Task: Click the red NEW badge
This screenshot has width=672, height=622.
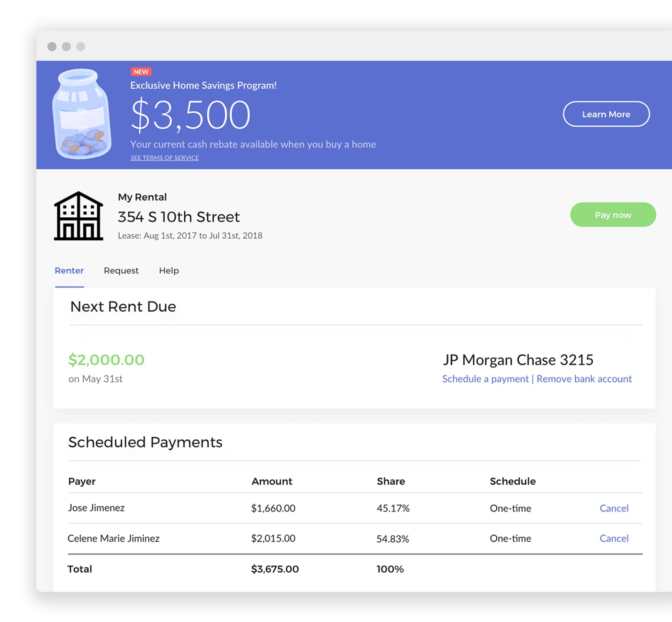Action: click(x=141, y=72)
